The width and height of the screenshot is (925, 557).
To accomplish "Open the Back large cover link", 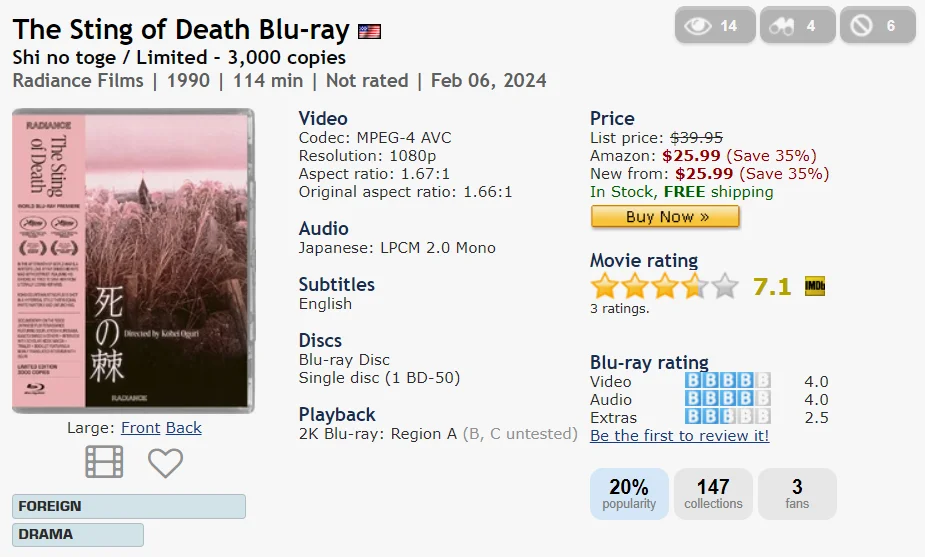I will click(183, 428).
